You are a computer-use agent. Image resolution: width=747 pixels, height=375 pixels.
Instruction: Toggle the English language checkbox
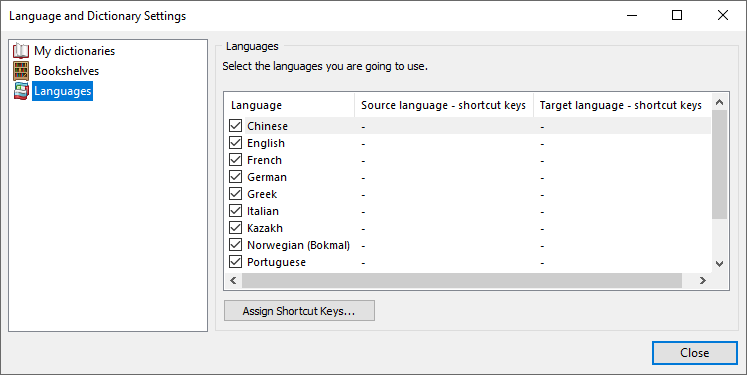point(235,142)
